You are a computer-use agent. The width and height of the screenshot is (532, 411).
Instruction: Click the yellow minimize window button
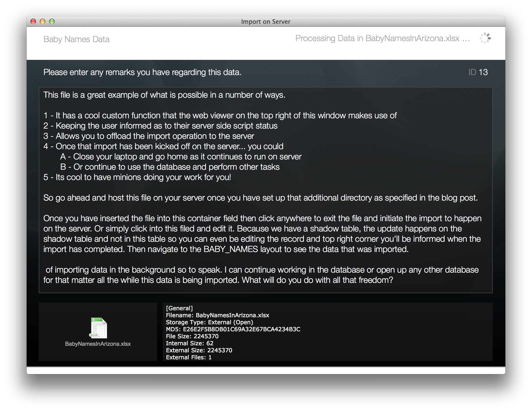coord(42,22)
